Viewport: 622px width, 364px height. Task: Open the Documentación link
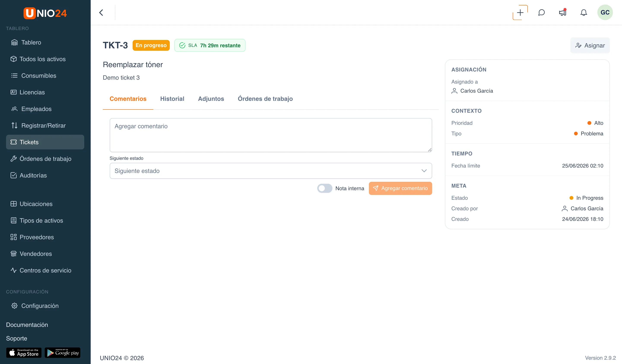click(27, 325)
